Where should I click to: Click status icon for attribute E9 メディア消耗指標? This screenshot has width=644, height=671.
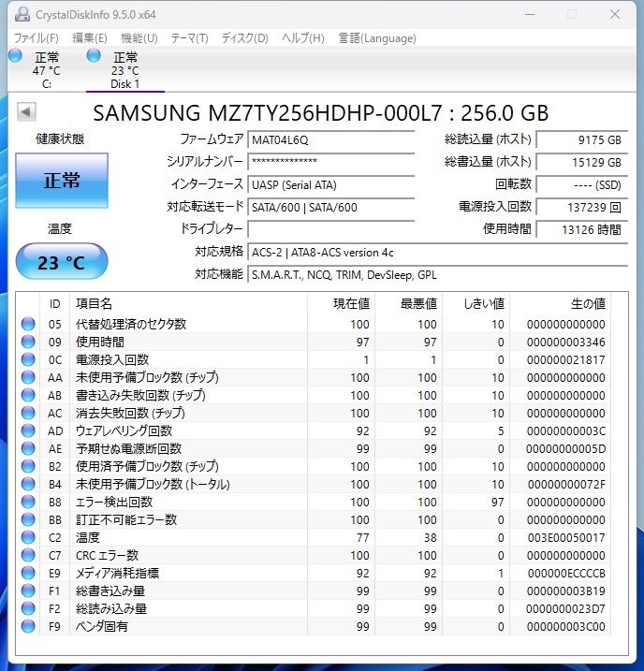(x=28, y=573)
